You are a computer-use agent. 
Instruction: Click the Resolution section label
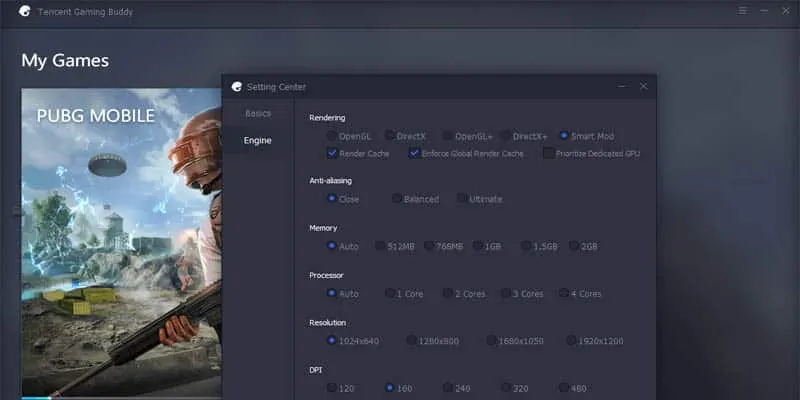[x=327, y=322]
